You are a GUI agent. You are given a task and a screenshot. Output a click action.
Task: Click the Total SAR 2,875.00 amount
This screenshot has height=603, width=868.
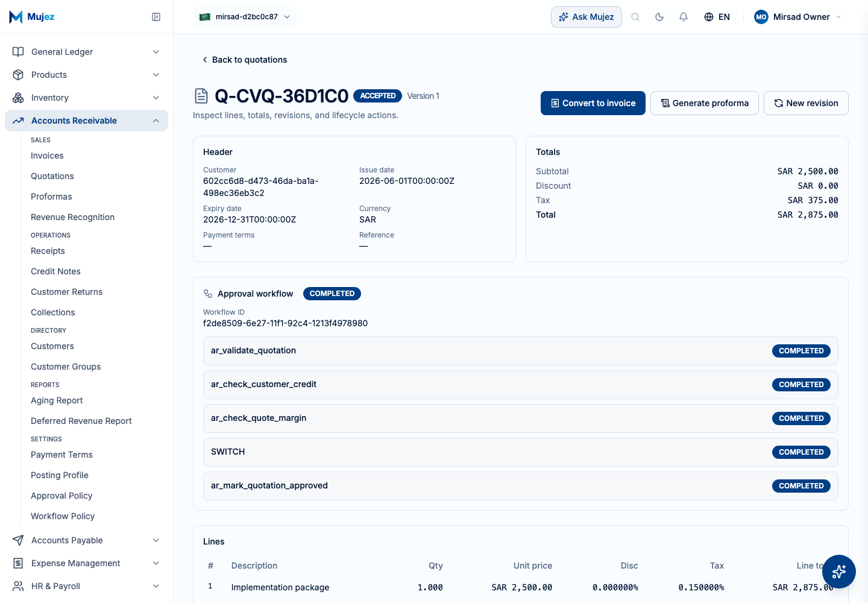tap(808, 215)
